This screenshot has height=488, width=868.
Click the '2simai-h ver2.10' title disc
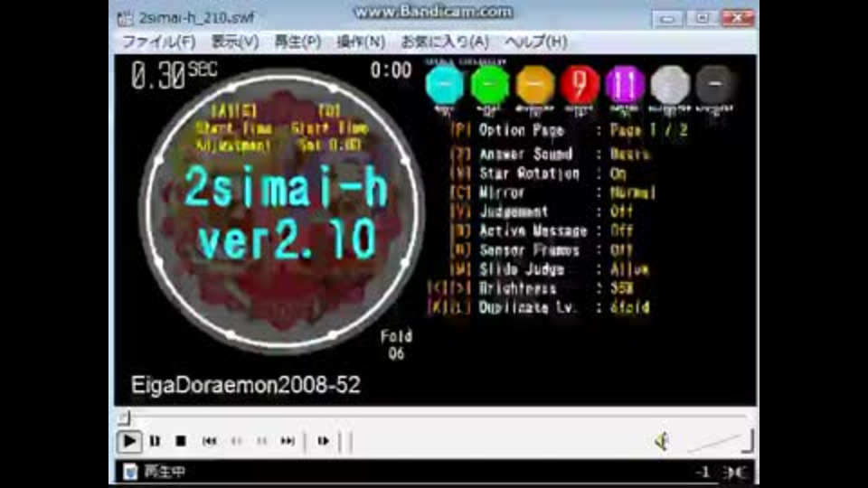tap(282, 211)
